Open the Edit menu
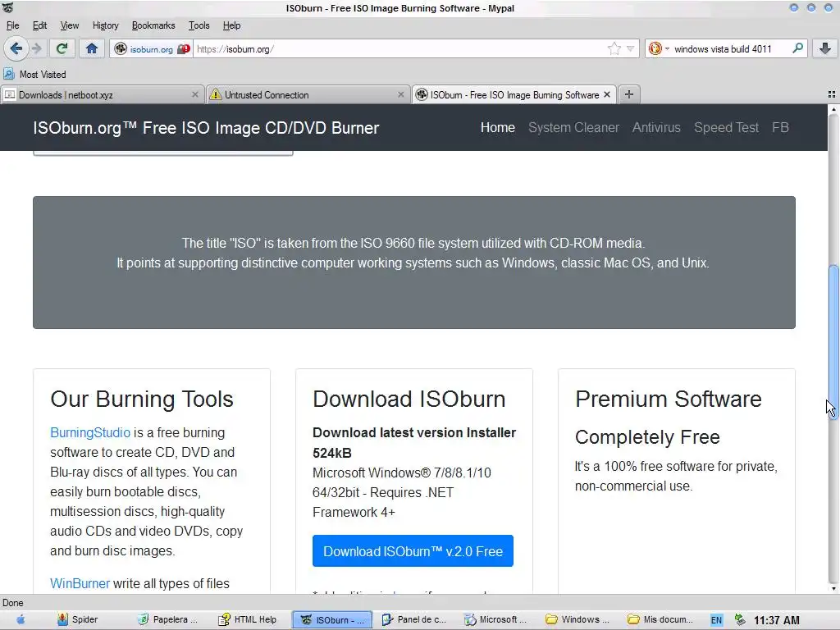Screen dimensions: 840x630 39,25
